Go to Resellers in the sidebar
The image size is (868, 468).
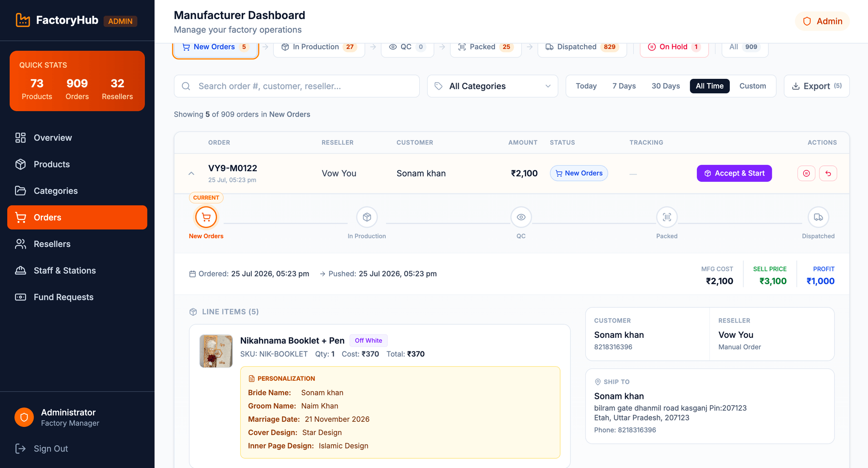pyautogui.click(x=77, y=244)
